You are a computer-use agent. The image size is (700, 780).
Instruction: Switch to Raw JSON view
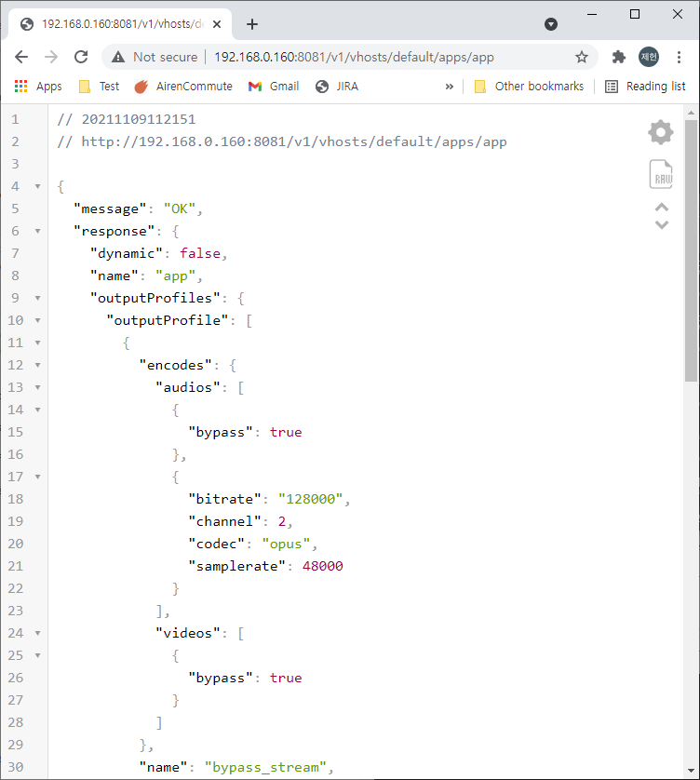661,174
